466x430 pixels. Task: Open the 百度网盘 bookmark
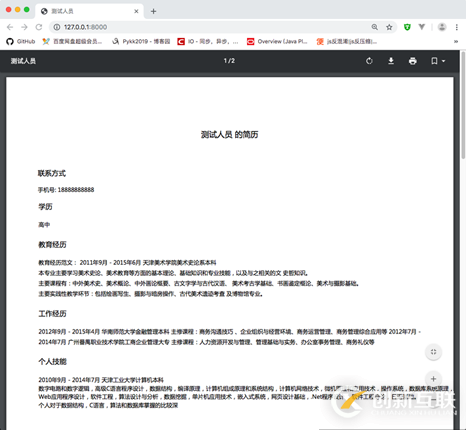click(72, 41)
